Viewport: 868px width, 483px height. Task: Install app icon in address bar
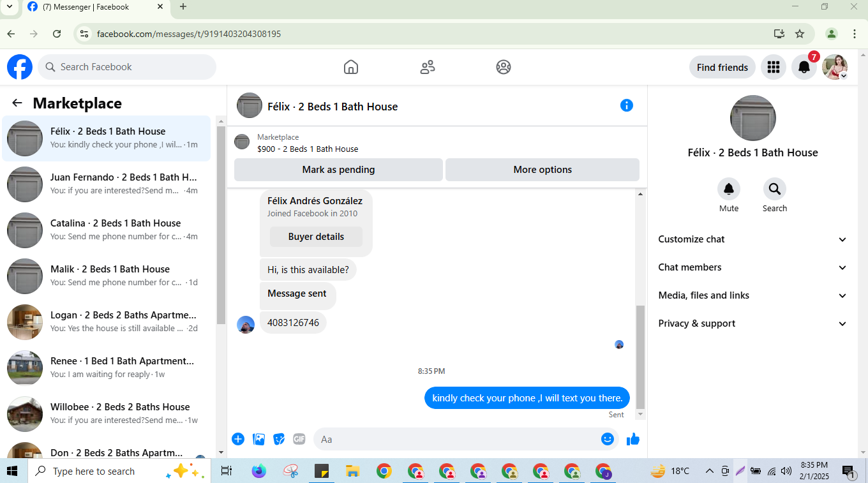pos(779,34)
